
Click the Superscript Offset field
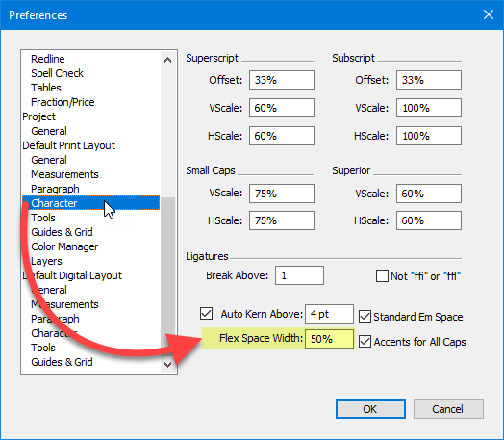coord(282,80)
